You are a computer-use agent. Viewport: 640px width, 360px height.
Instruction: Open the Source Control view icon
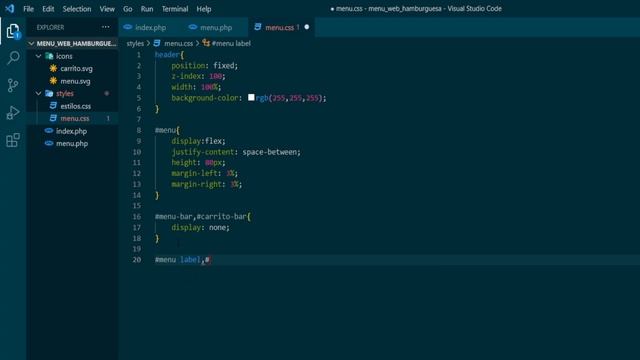(13, 85)
